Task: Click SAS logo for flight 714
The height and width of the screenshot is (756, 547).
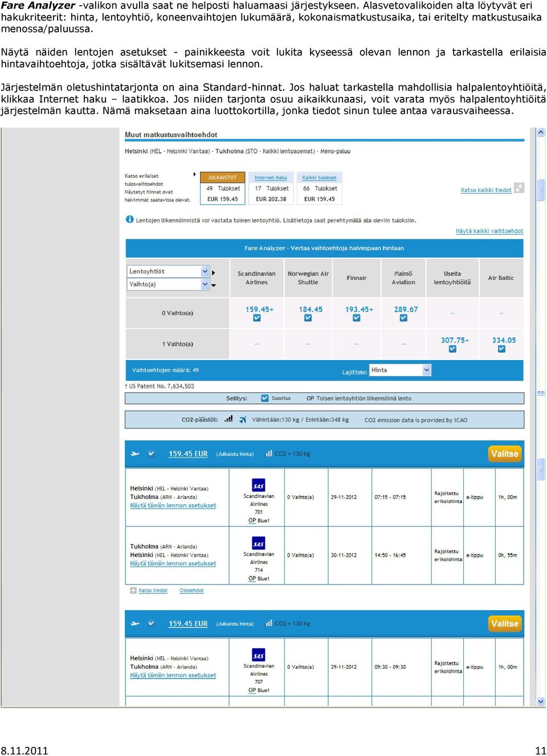Action: (259, 543)
